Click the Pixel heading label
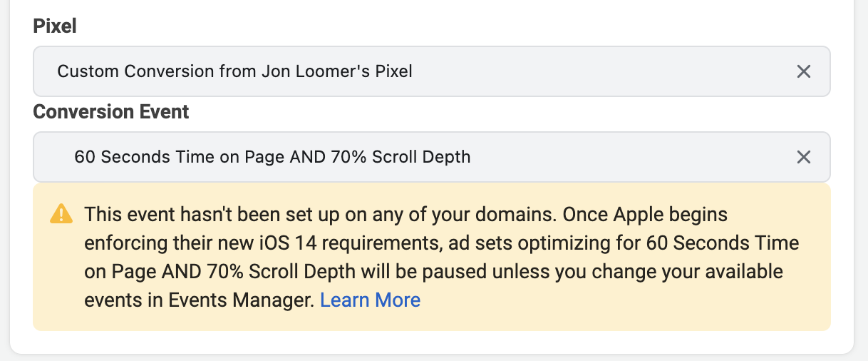The width and height of the screenshot is (868, 361). click(55, 26)
